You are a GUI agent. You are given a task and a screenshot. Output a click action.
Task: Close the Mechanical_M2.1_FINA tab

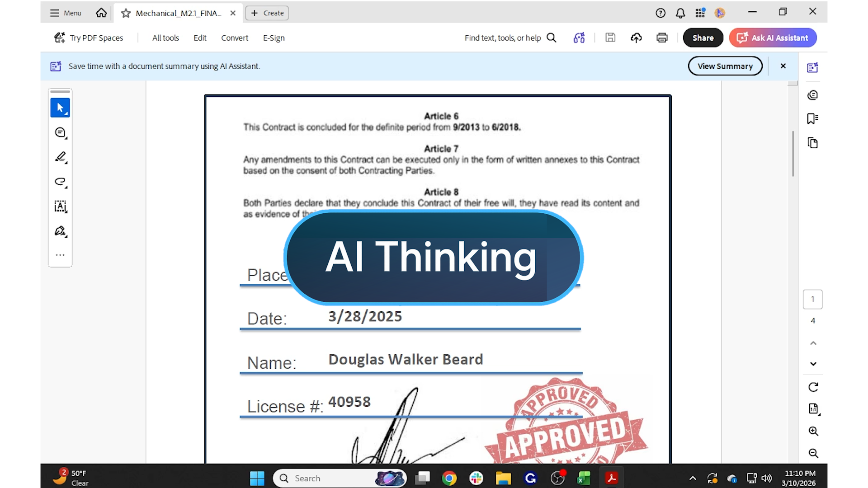click(233, 13)
